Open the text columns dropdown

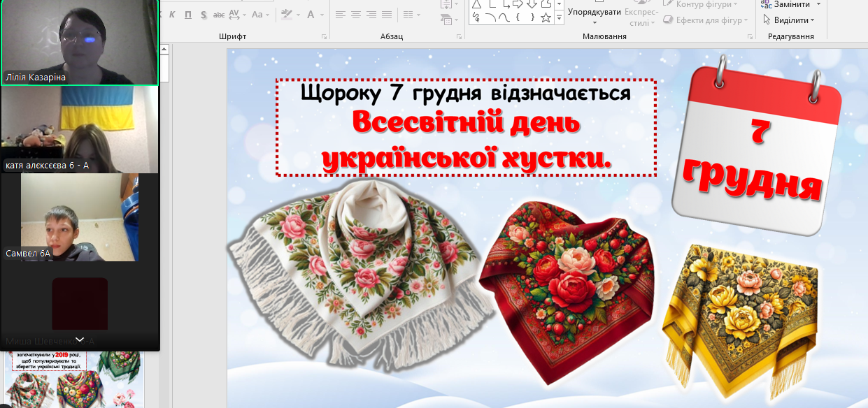tap(413, 15)
